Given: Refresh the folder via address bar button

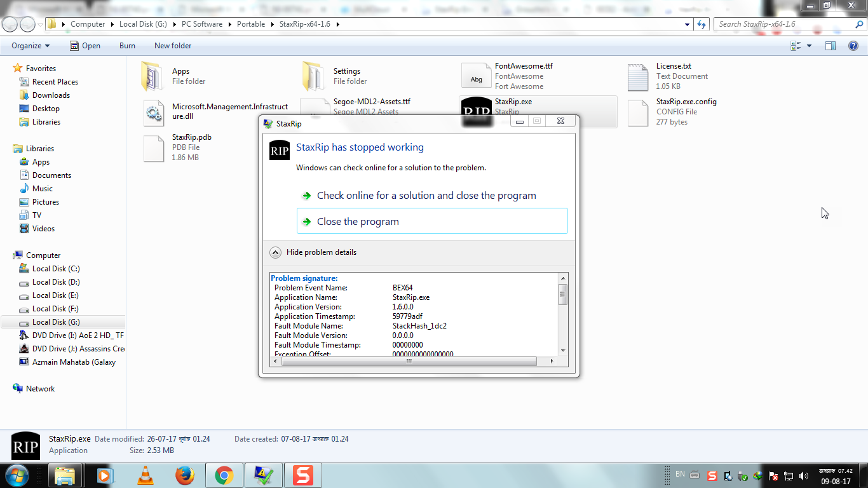Looking at the screenshot, I should (x=702, y=24).
